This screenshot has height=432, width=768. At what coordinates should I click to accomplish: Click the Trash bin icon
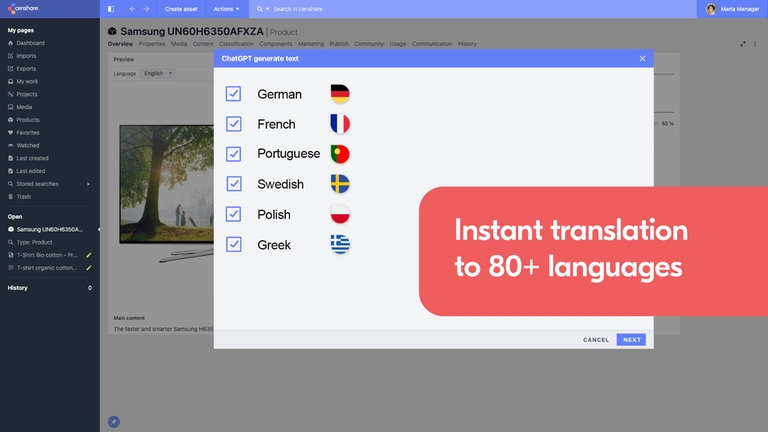10,196
